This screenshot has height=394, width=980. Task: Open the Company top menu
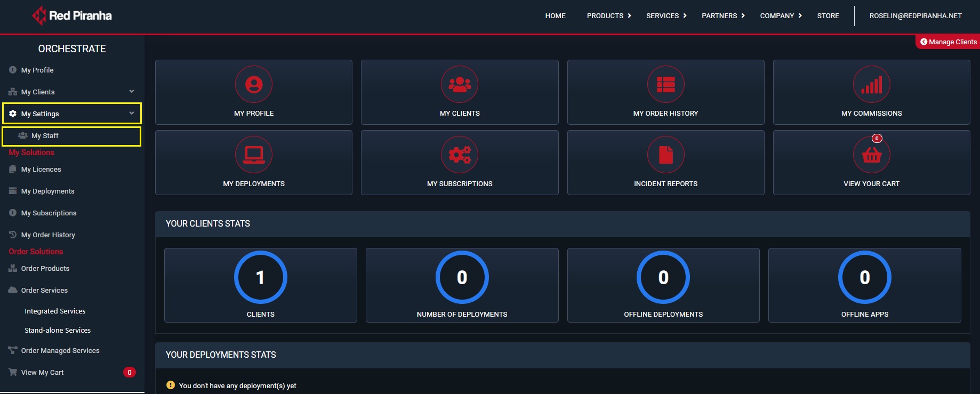point(777,16)
